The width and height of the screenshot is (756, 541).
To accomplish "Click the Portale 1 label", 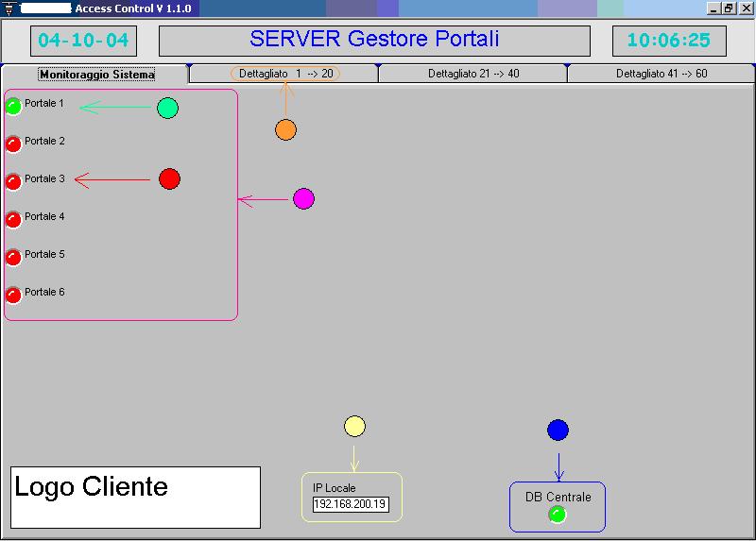I will (44, 103).
